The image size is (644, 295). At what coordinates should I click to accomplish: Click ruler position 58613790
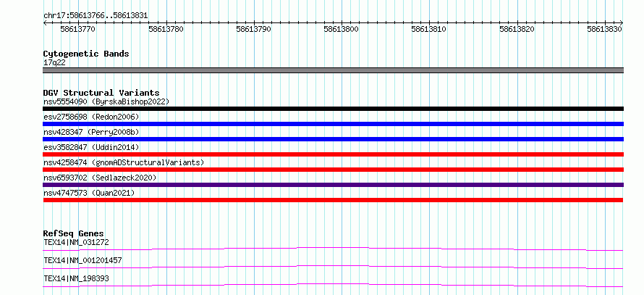pyautogui.click(x=253, y=30)
